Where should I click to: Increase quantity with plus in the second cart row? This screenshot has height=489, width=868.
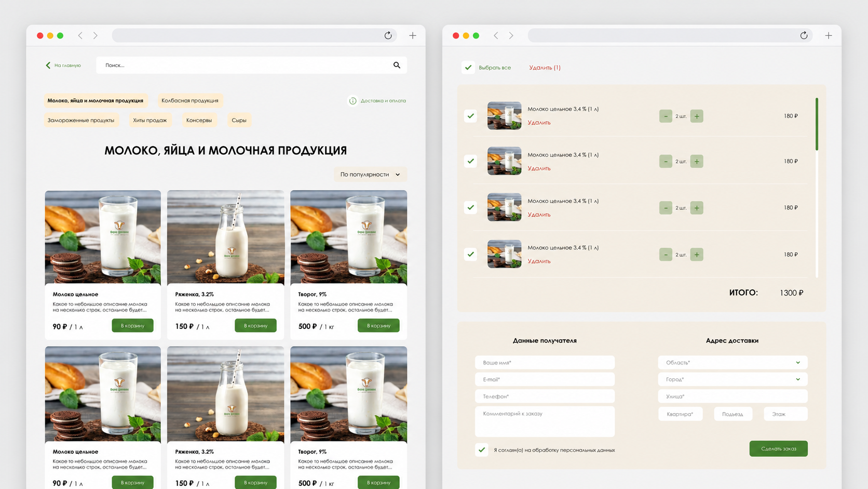pos(697,162)
